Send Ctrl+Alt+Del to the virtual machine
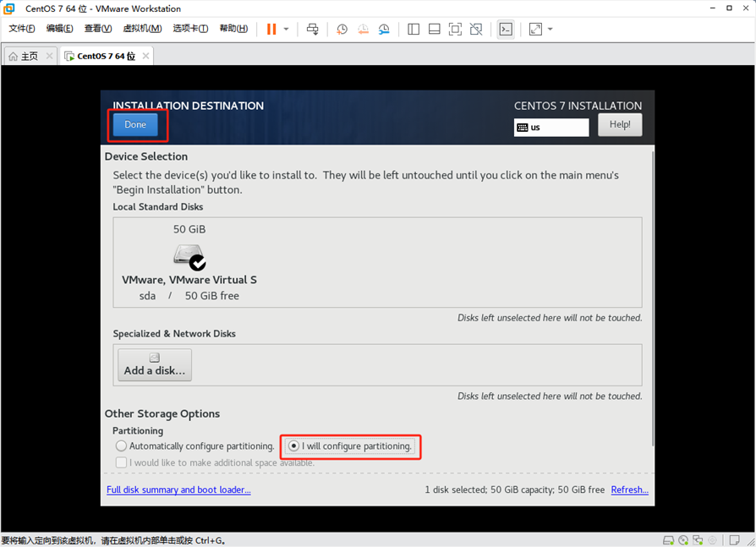This screenshot has height=547, width=756. click(312, 29)
